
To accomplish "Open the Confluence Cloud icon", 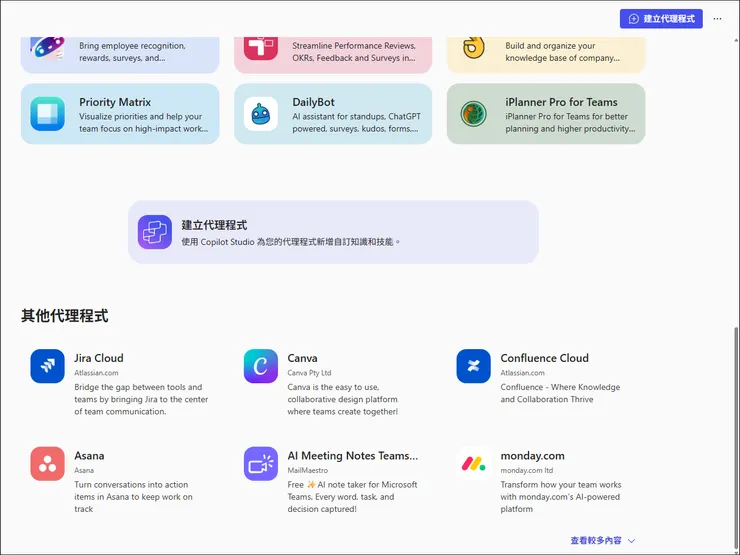I will tap(473, 366).
